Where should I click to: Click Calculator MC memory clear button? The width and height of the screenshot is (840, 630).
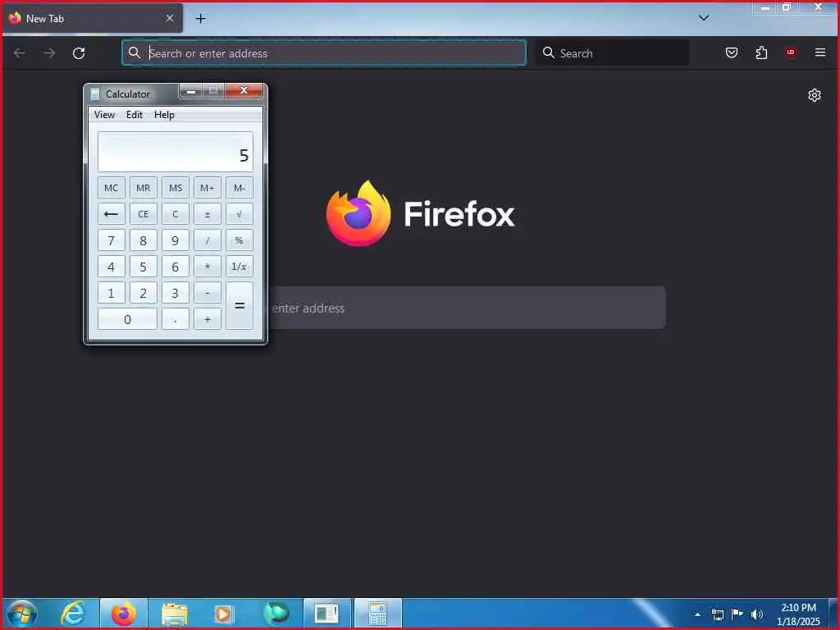coord(112,188)
